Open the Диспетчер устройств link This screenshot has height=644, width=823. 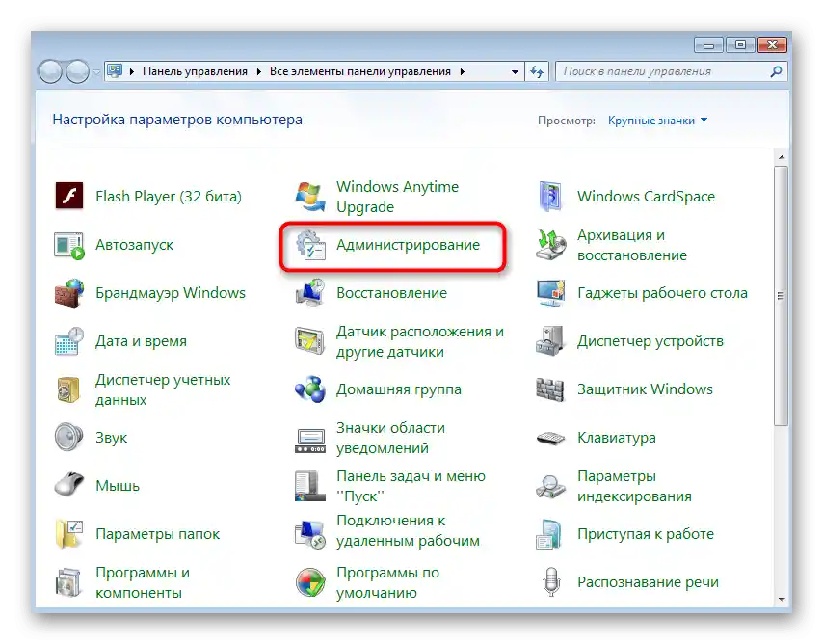(650, 341)
